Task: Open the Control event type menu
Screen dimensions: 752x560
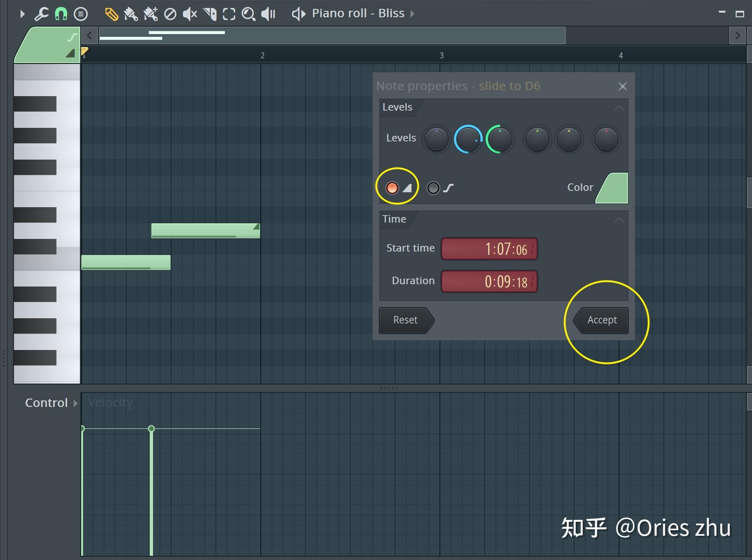Action: pyautogui.click(x=50, y=403)
